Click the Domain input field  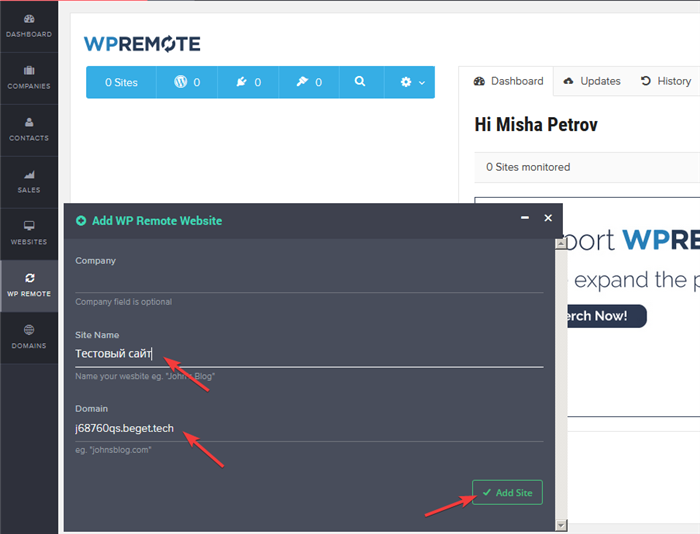coord(309,429)
